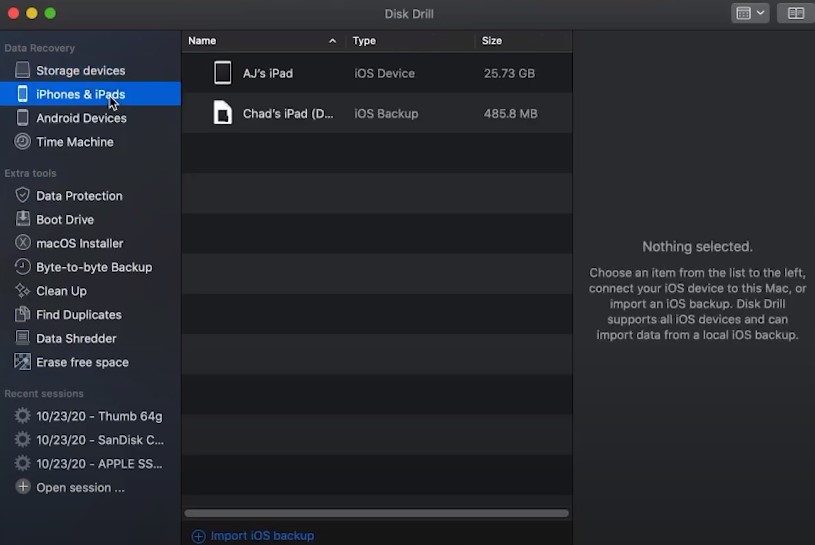Sort by the Name column header
The height and width of the screenshot is (545, 815).
click(x=202, y=41)
